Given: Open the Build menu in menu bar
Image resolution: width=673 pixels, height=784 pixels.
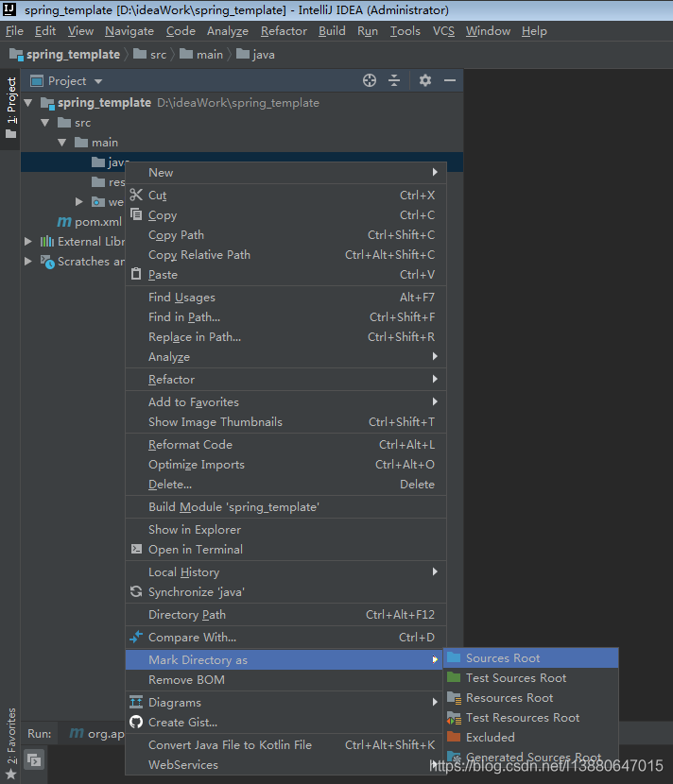Looking at the screenshot, I should (332, 31).
